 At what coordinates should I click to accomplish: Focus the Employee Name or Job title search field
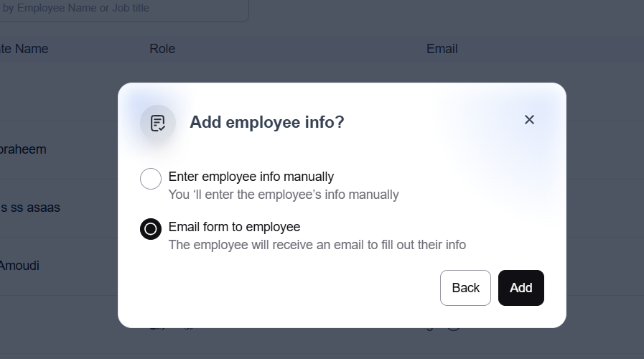[x=122, y=9]
